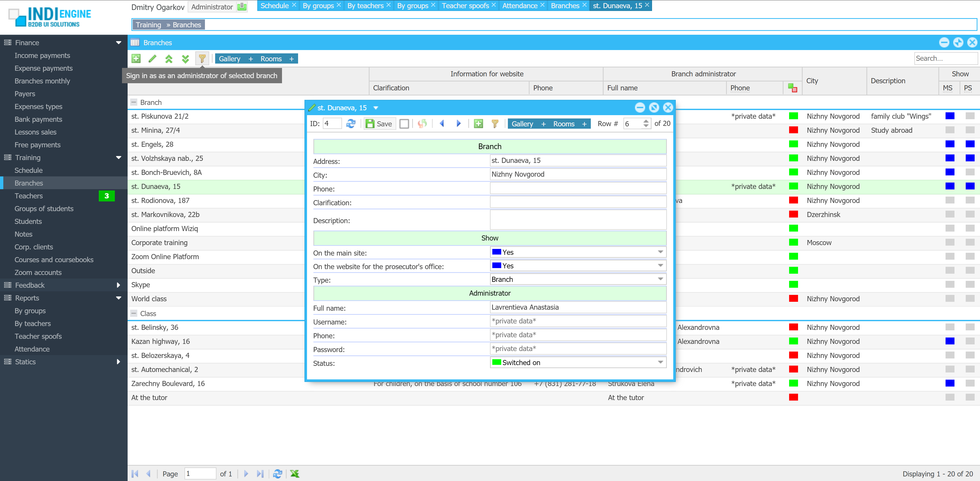Image resolution: width=980 pixels, height=481 pixels.
Task: Open the Status dropdown showing Switched on
Action: (x=660, y=362)
